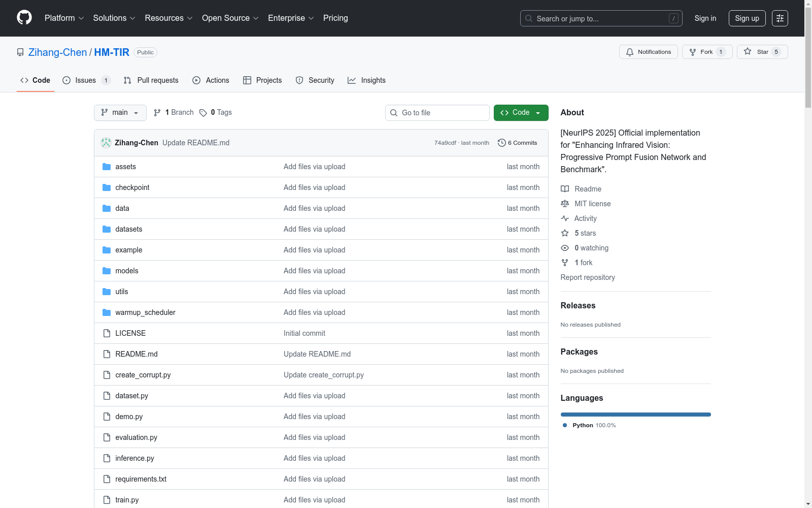Open the Projects tab
812x508 pixels.
tap(262, 80)
